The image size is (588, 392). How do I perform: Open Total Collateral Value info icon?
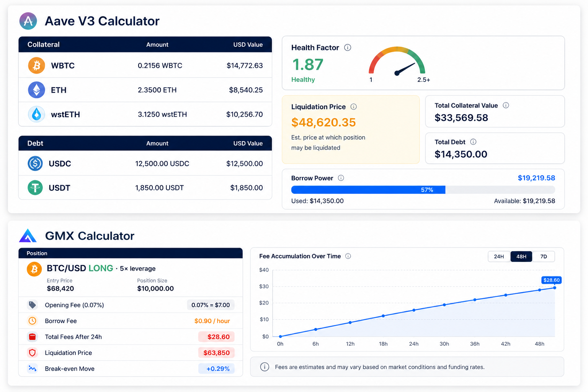[x=506, y=105]
